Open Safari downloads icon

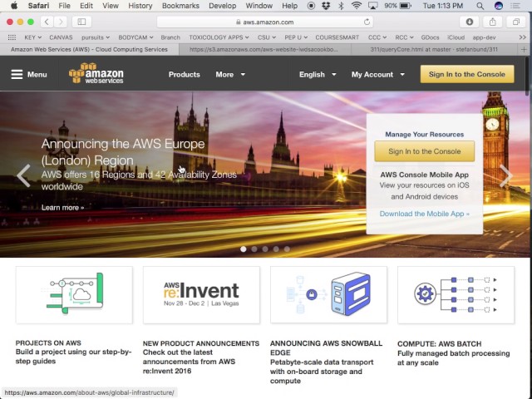click(470, 22)
